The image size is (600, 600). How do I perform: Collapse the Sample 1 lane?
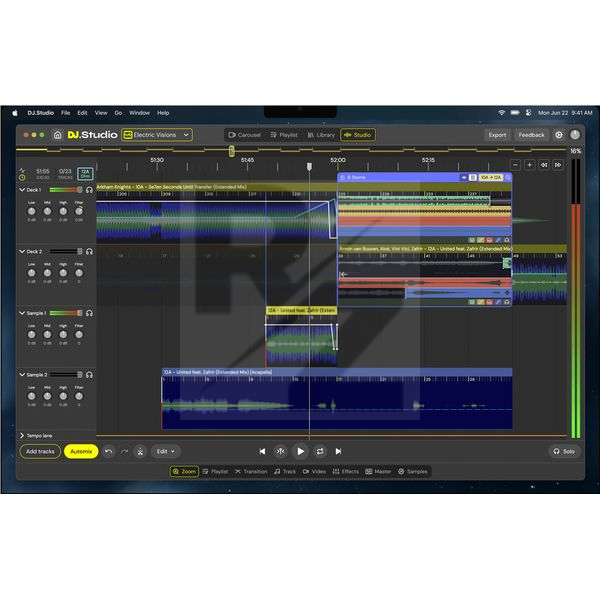coord(22,313)
